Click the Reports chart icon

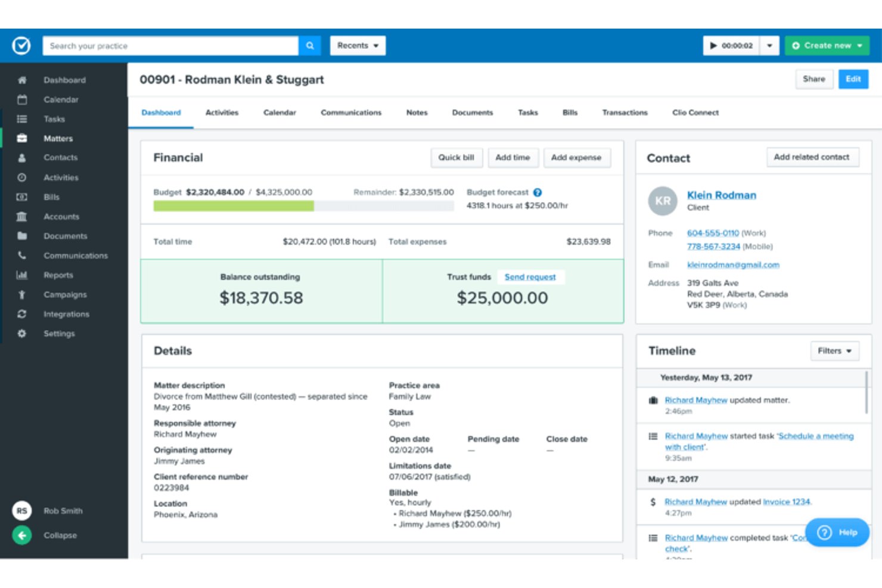click(22, 275)
